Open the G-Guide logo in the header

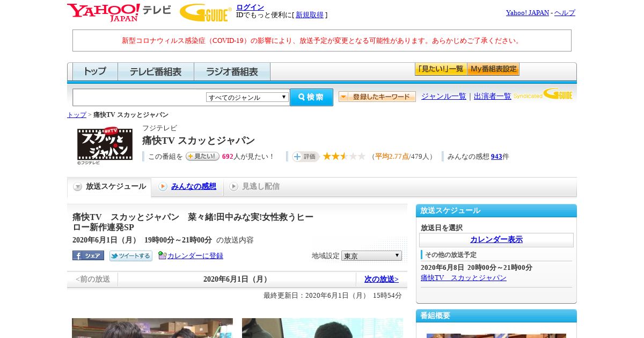pos(206,12)
